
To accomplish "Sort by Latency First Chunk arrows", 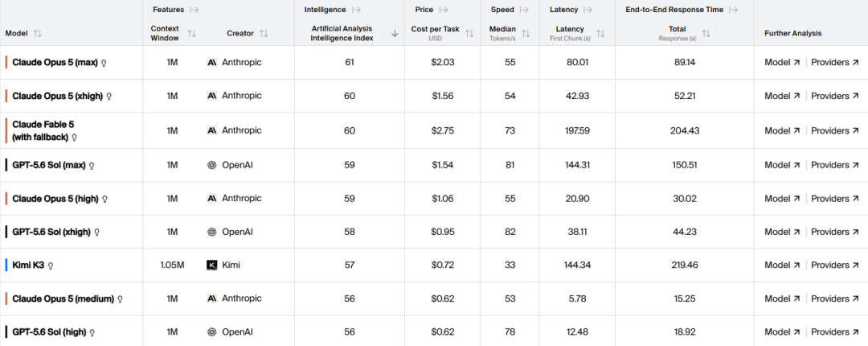I will pos(600,33).
